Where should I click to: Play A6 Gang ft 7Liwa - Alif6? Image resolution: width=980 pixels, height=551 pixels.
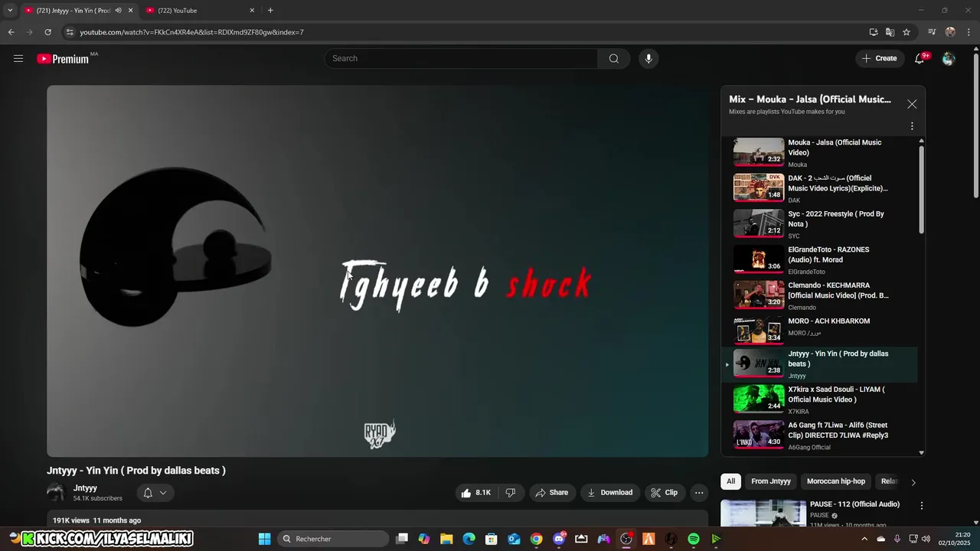point(819,435)
